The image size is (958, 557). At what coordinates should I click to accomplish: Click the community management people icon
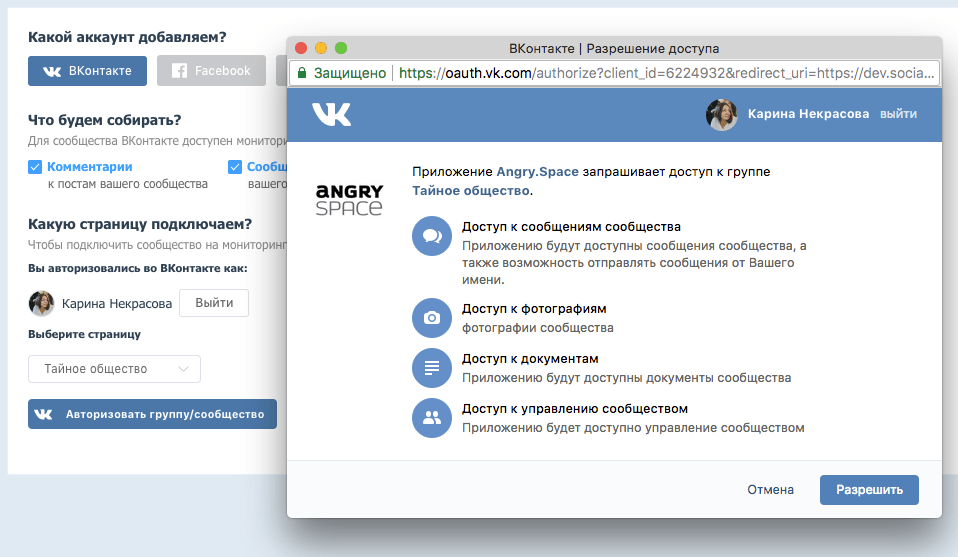432,418
